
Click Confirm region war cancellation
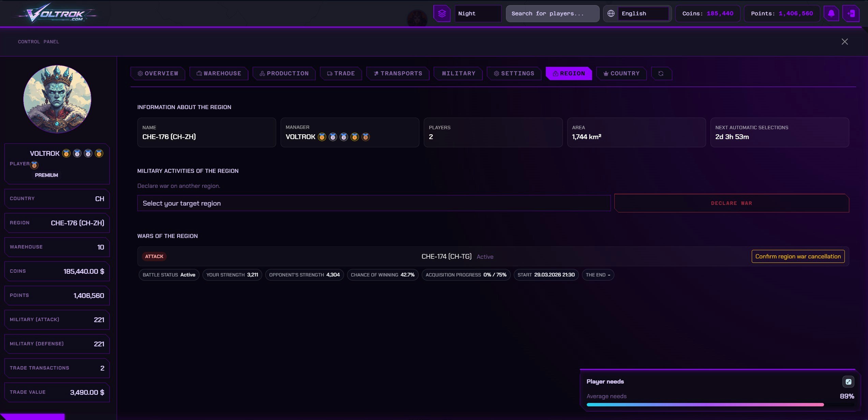point(798,257)
